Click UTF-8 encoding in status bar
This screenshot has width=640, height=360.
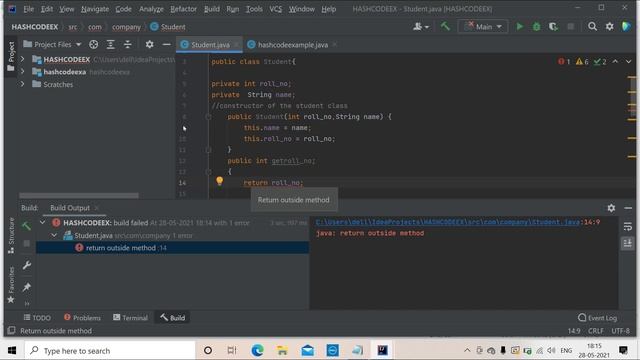tap(620, 331)
